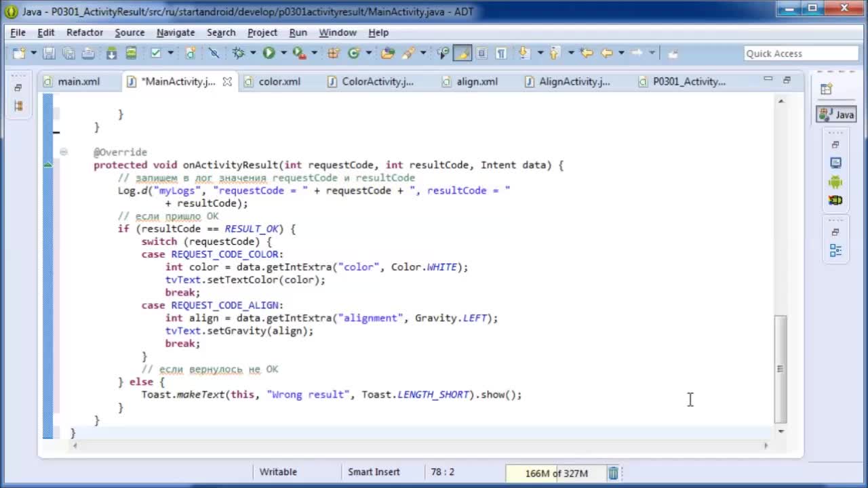Click the New file toolbar icon
The image size is (868, 488).
point(19,53)
